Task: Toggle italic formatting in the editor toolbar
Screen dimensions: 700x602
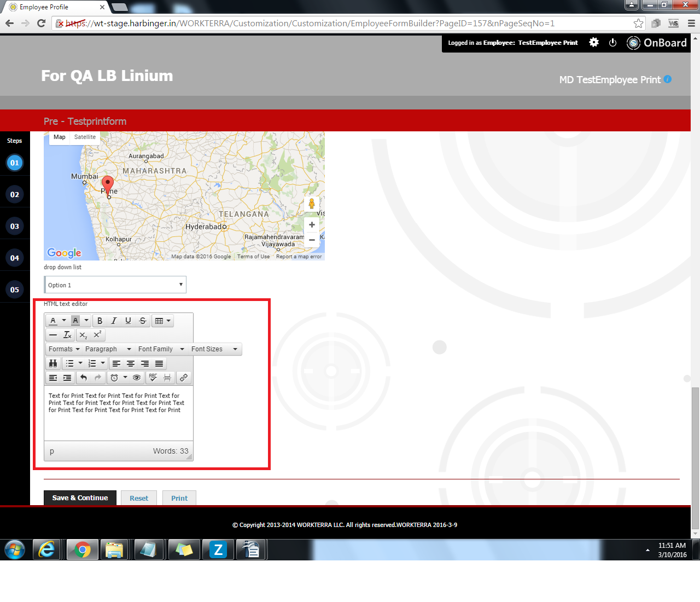Action: (x=114, y=321)
